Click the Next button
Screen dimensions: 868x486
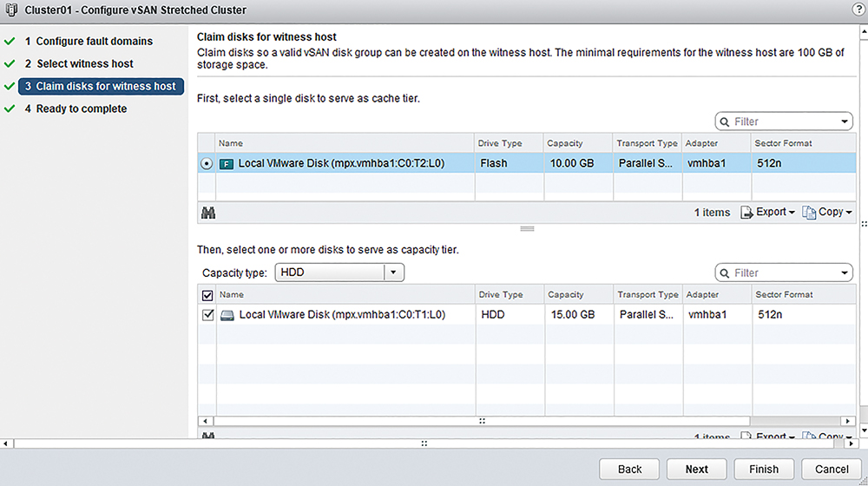point(696,470)
